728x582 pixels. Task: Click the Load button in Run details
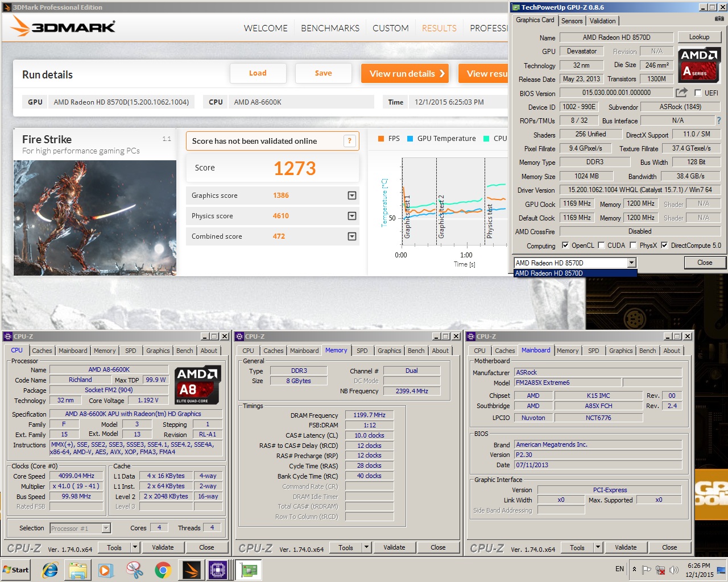(258, 73)
